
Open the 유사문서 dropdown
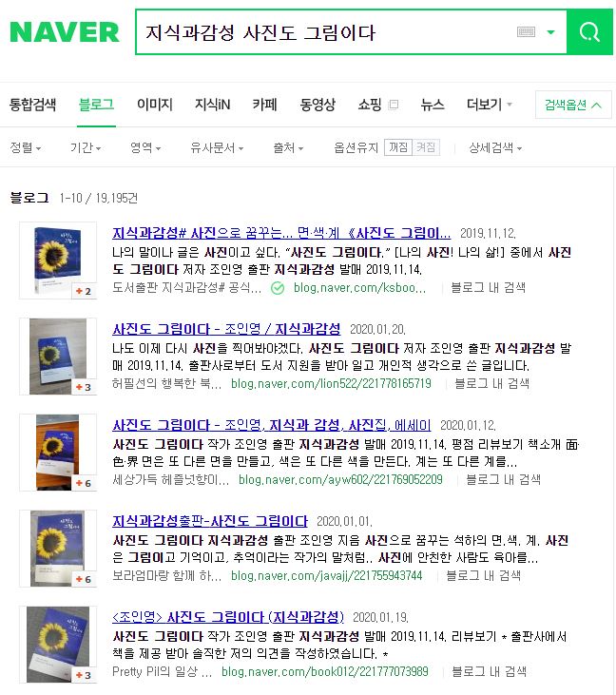(x=217, y=147)
